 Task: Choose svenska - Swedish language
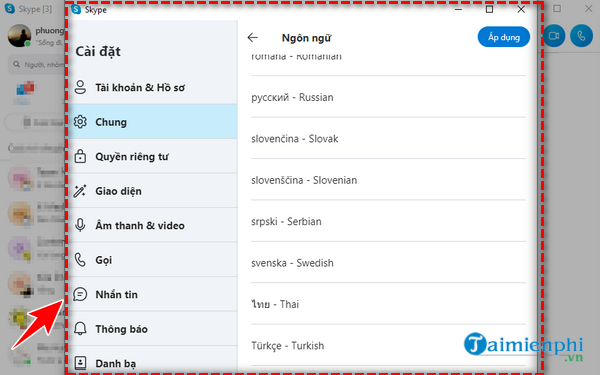point(388,262)
